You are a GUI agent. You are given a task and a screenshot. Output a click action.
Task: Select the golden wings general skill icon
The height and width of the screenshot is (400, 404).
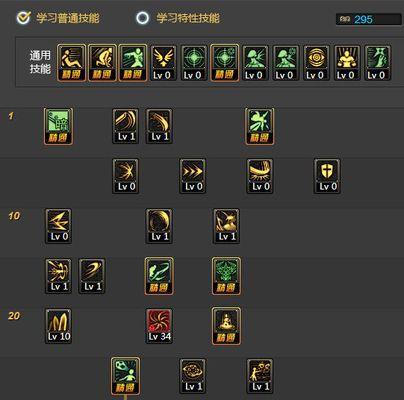[x=163, y=63]
